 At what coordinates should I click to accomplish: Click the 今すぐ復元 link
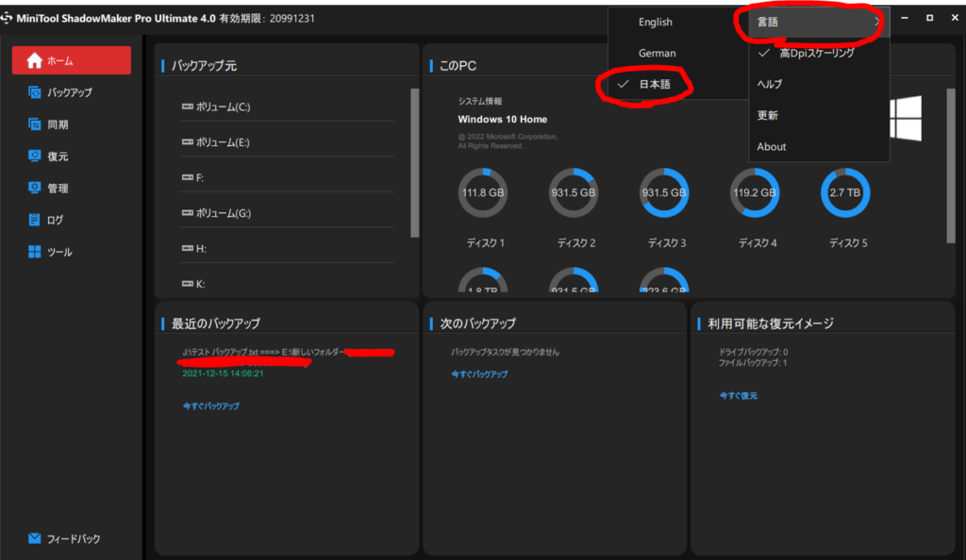point(738,396)
